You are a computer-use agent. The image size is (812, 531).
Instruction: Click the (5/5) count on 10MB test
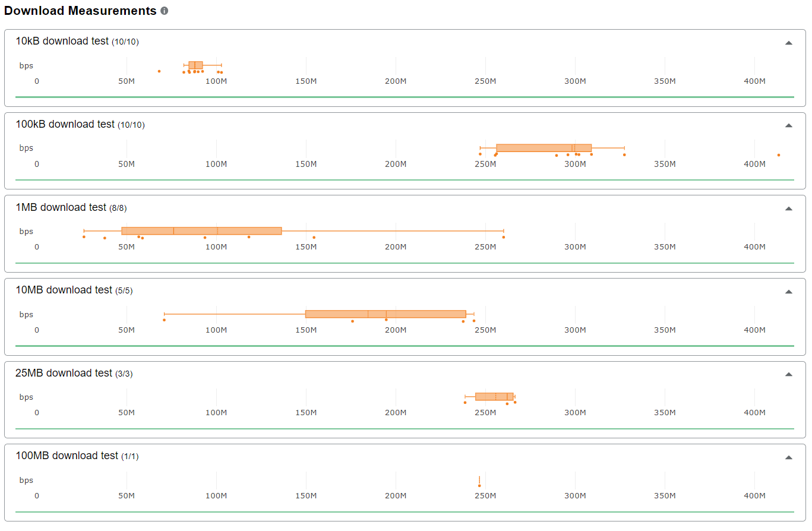tap(124, 290)
